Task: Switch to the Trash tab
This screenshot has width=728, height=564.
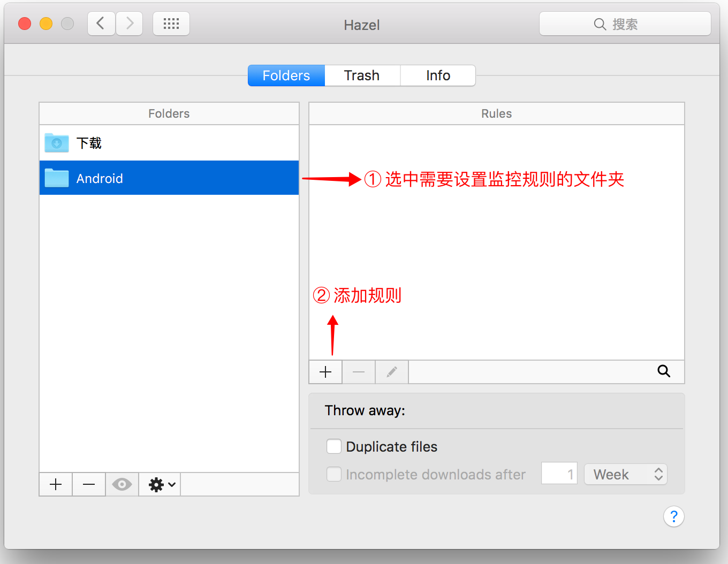Action: [362, 75]
